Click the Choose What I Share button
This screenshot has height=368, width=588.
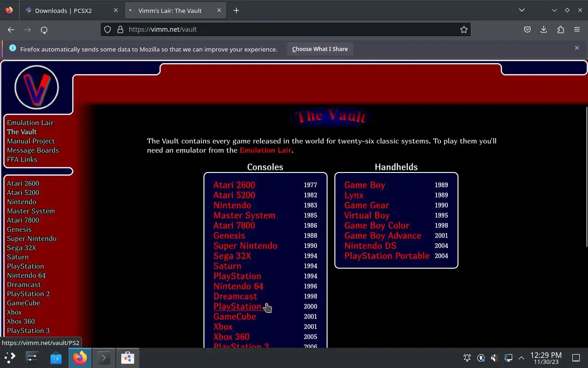point(320,49)
